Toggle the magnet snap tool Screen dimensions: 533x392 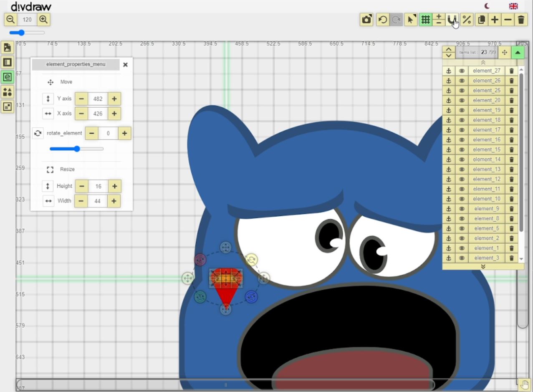coord(452,20)
